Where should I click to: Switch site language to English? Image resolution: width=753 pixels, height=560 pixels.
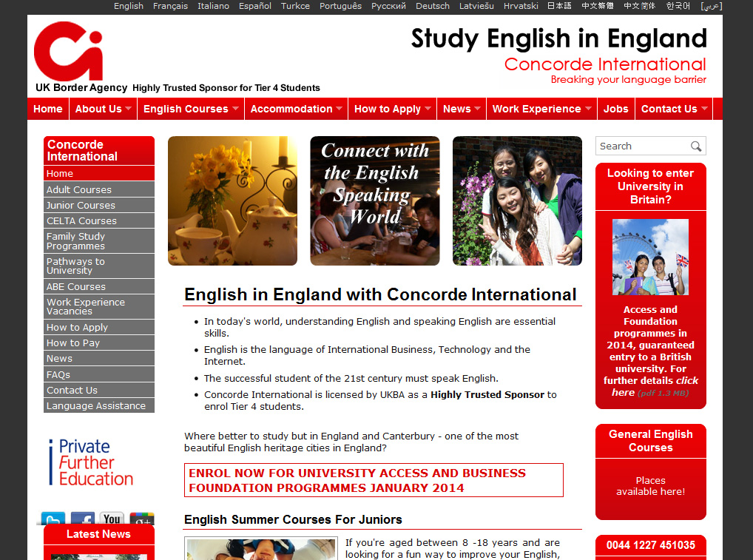[129, 6]
